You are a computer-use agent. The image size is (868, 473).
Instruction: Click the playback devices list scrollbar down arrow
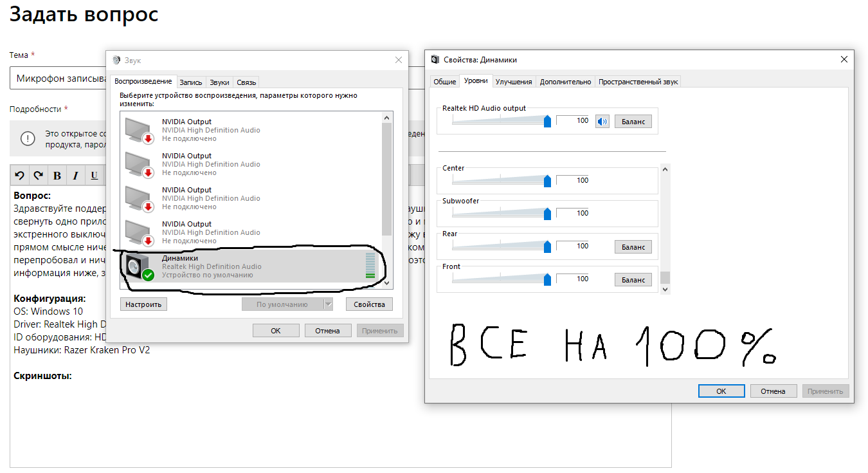pyautogui.click(x=387, y=283)
